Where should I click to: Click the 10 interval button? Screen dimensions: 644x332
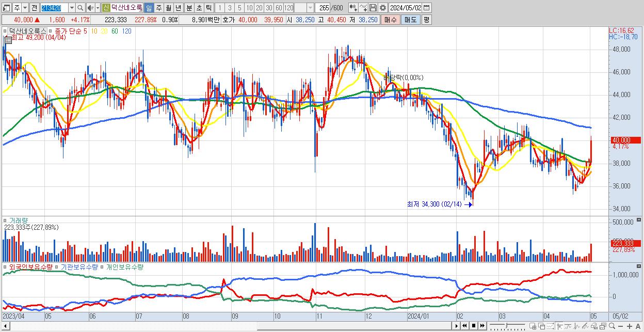(250, 8)
